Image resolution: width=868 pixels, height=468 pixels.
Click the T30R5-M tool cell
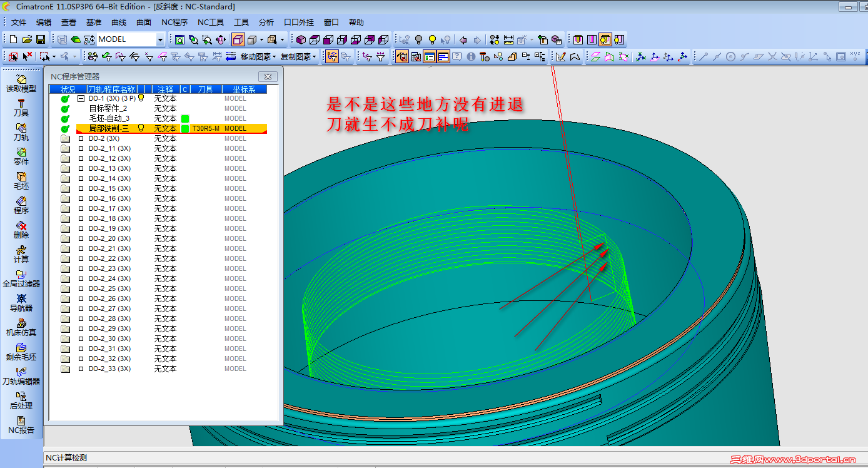click(206, 128)
